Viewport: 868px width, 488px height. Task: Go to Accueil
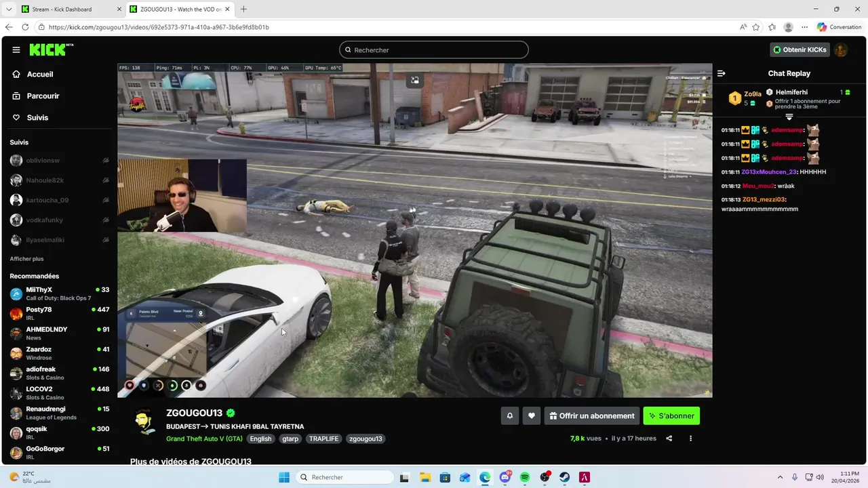[40, 75]
